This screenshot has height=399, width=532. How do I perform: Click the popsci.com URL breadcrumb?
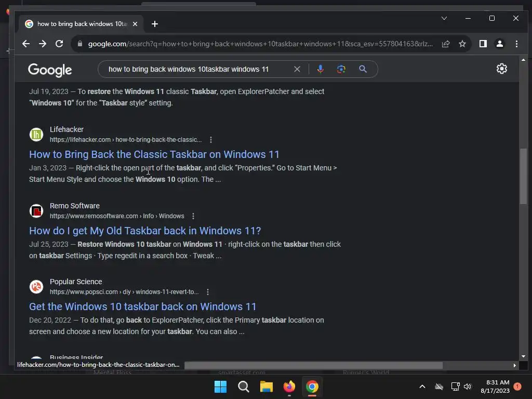[124, 292]
